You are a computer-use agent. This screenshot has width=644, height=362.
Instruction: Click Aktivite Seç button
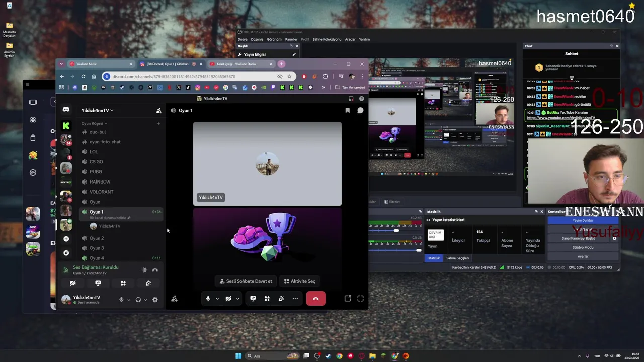point(300,281)
